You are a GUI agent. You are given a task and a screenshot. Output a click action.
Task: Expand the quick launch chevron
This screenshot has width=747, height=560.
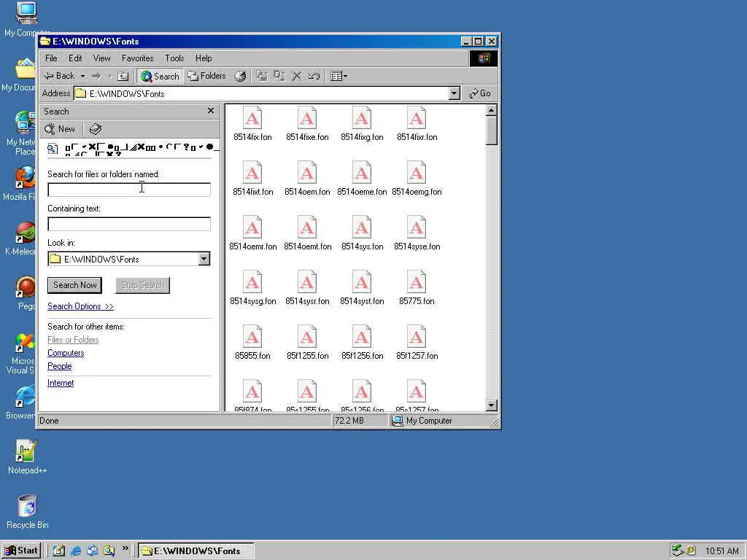coord(125,548)
